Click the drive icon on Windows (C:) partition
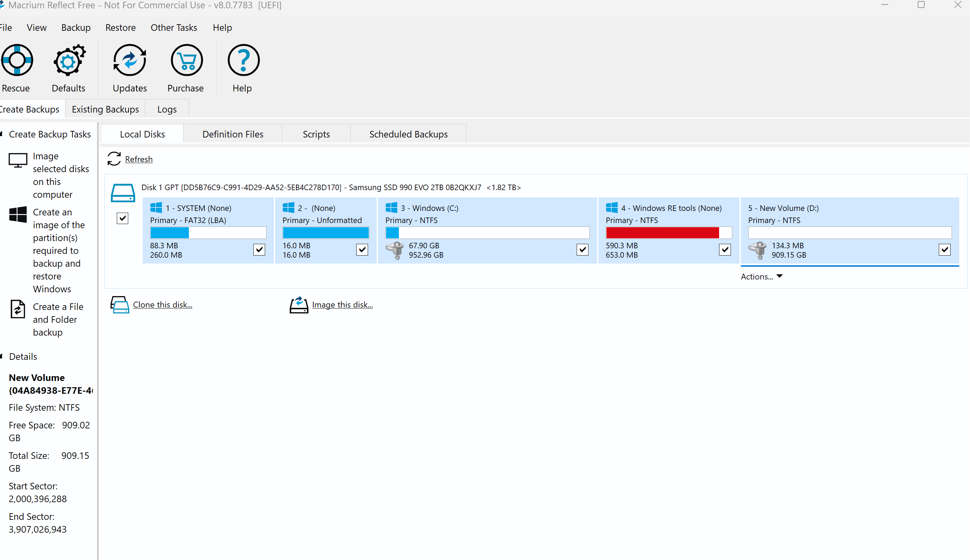The height and width of the screenshot is (560, 970). 394,250
